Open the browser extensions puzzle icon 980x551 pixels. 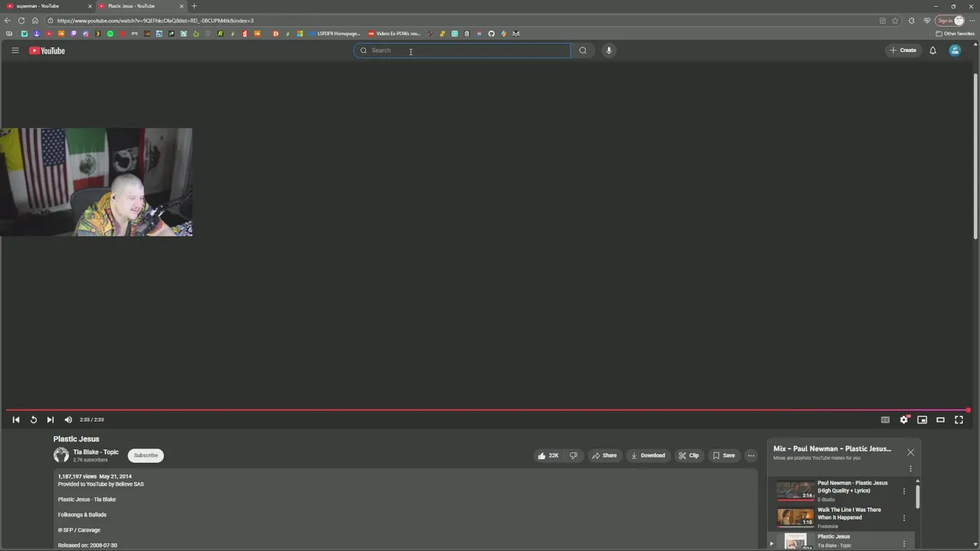coord(911,21)
